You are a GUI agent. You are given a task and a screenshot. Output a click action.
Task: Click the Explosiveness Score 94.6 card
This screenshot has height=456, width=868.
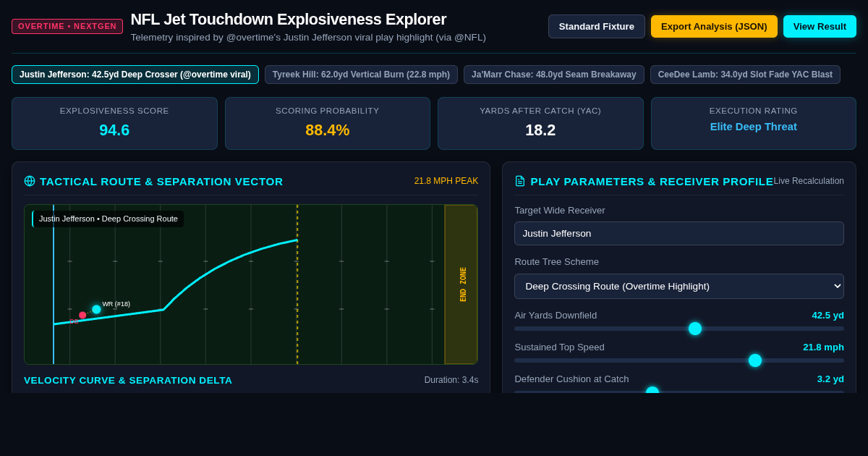coord(114,123)
